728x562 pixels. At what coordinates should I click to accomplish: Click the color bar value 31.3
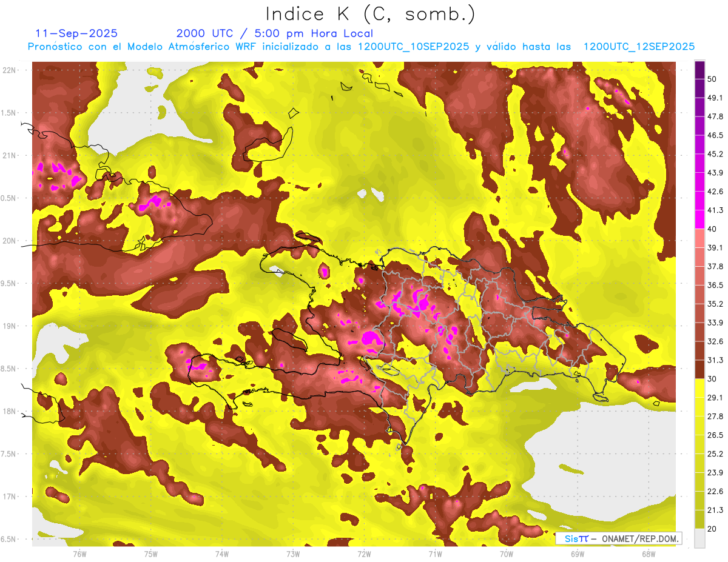[x=714, y=360]
